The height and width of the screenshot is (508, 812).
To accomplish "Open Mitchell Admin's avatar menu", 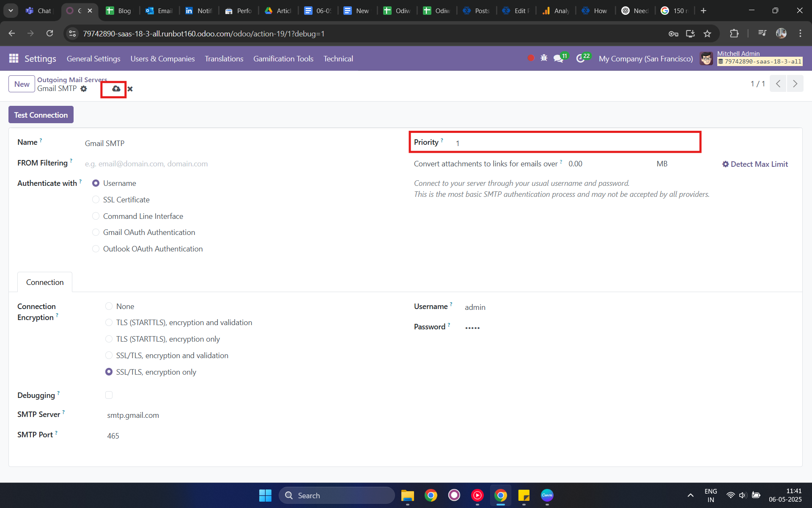I will pyautogui.click(x=706, y=58).
